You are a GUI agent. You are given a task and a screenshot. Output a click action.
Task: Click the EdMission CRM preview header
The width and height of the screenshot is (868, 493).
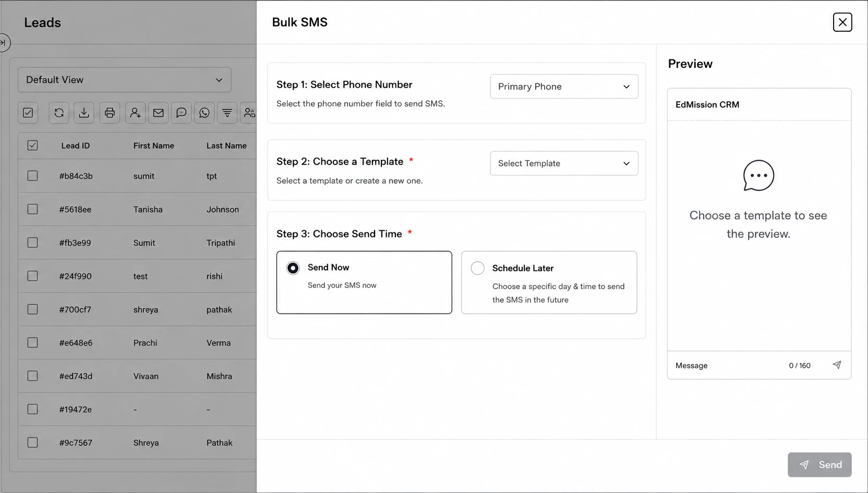coord(707,104)
